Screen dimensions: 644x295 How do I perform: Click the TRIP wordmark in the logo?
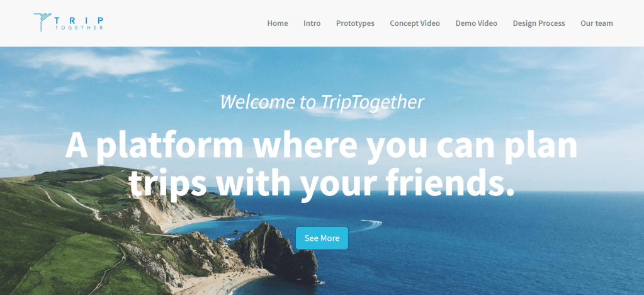coord(79,20)
